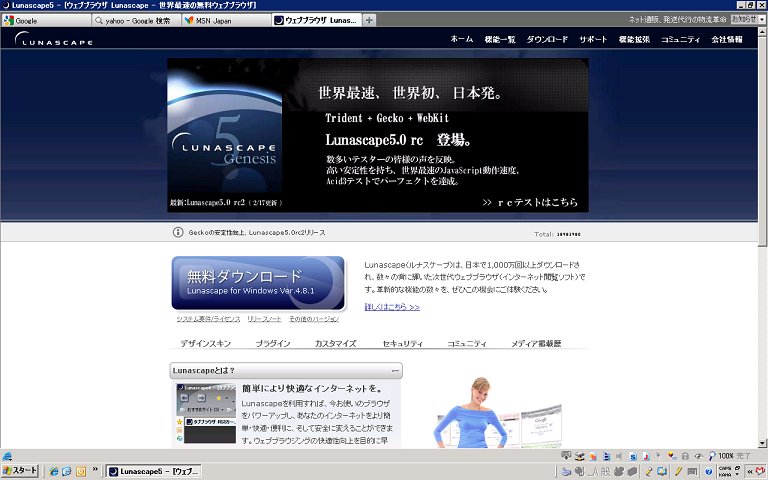Click the red J icon in status bar
This screenshot has height=480, width=768.
646,456
